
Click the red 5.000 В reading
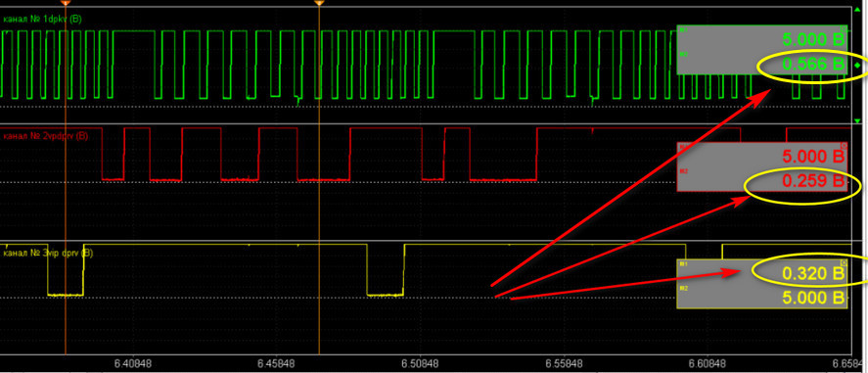click(813, 156)
